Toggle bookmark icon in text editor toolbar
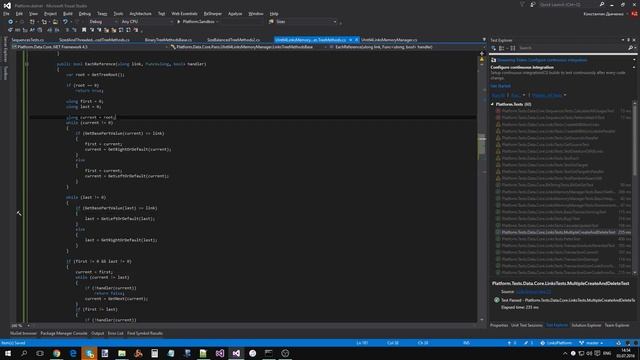 click(x=84, y=30)
